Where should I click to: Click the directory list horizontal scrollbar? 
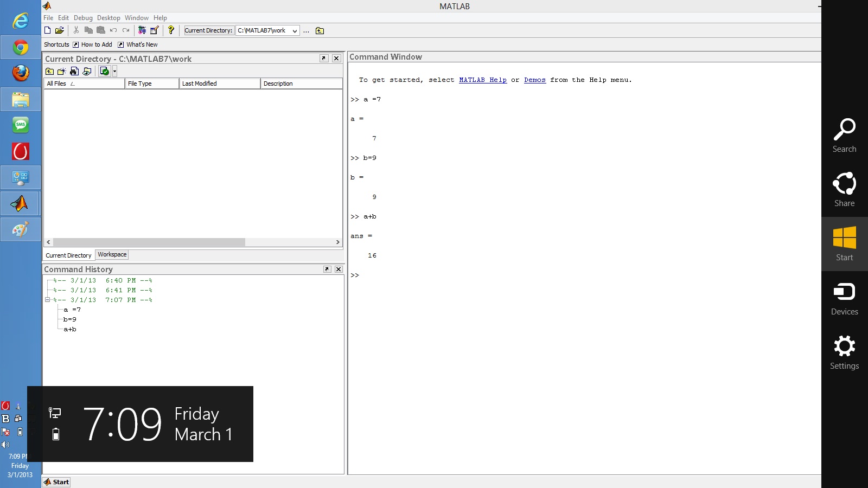tap(149, 242)
